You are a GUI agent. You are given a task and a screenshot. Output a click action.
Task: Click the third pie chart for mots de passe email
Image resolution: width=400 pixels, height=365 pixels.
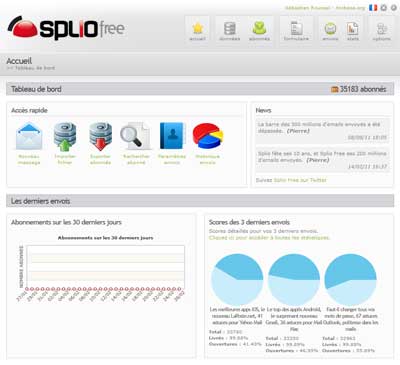350,280
